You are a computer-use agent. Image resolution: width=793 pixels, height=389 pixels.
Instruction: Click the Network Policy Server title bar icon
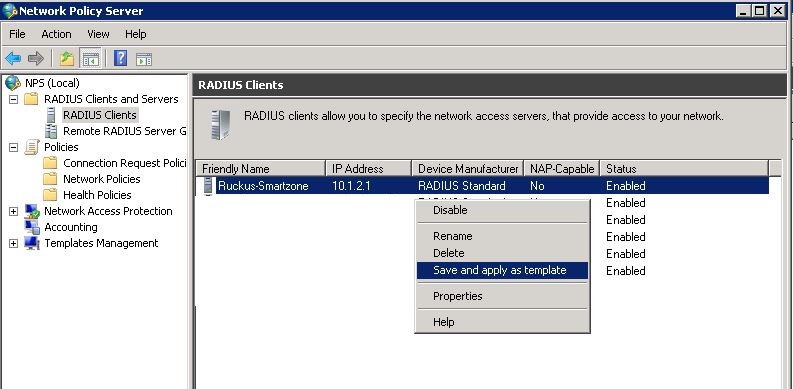click(9, 11)
